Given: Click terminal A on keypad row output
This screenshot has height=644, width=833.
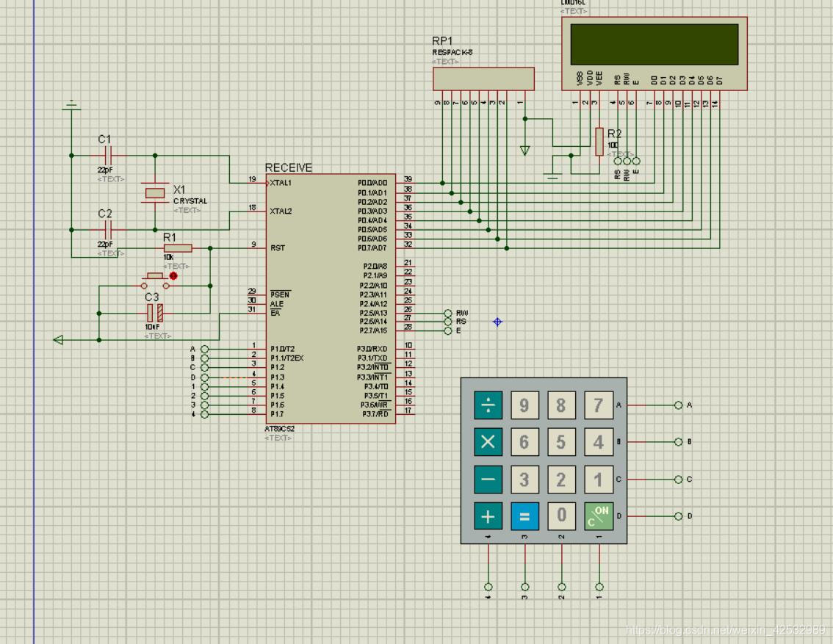Looking at the screenshot, I should (679, 405).
